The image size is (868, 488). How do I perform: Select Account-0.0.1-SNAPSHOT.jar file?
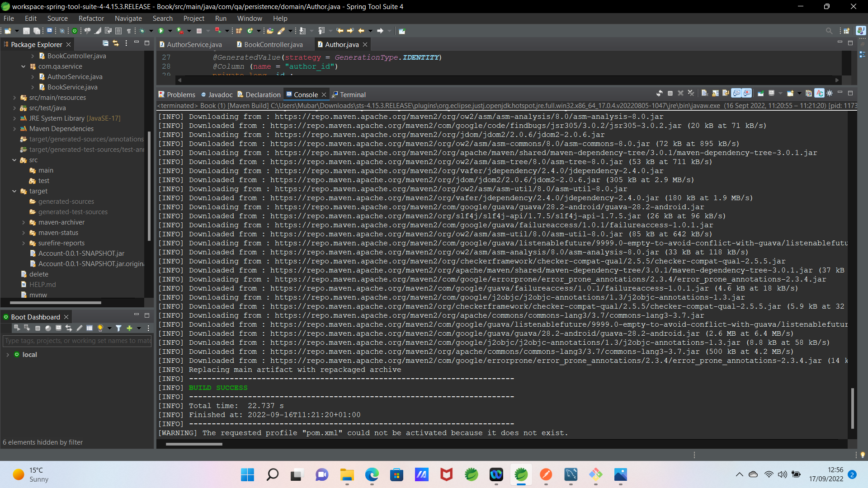click(x=81, y=253)
